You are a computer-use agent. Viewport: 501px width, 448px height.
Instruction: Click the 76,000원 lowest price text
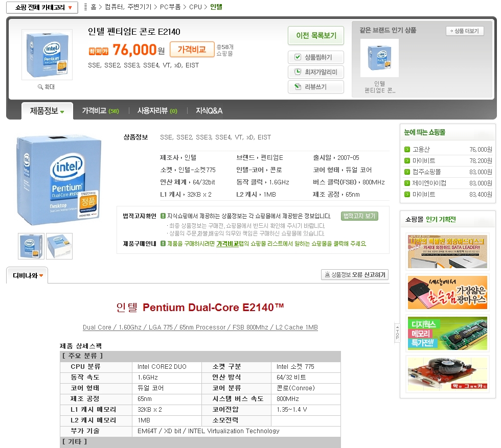(x=139, y=50)
